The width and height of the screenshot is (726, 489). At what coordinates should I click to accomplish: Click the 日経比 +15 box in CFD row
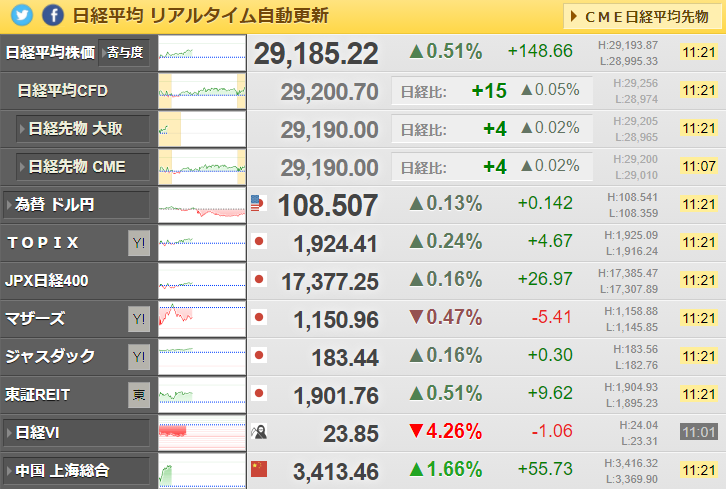click(492, 91)
